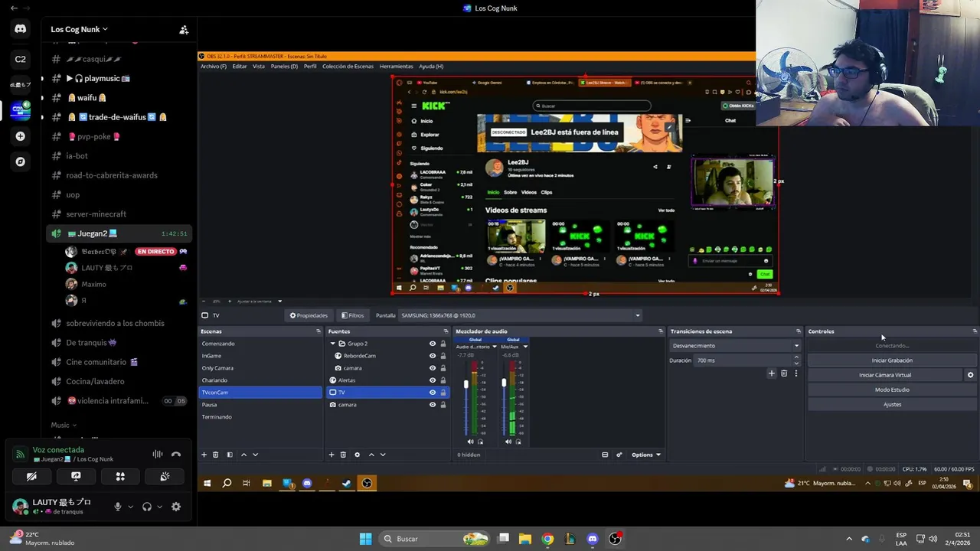
Task: Expand Los Cog Nunk server menu
Action: [x=79, y=29]
